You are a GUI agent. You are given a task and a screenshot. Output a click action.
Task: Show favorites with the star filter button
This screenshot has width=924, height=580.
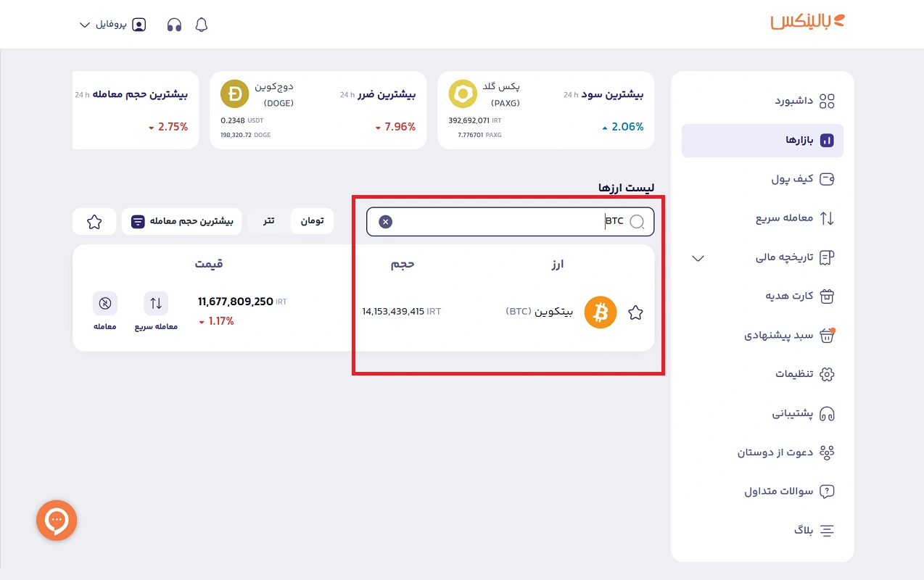[94, 221]
